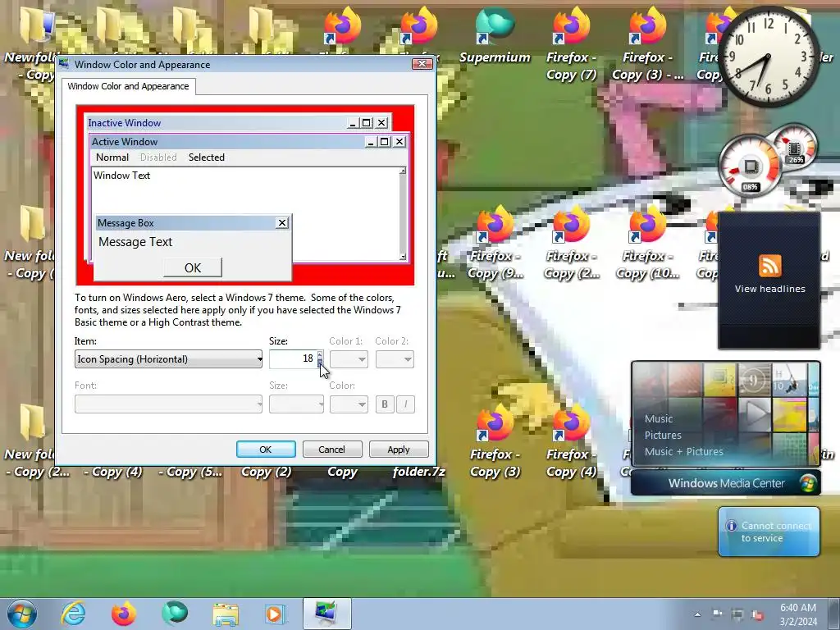The width and height of the screenshot is (840, 630).
Task: Click the RSS feed icon in the headlines gadget
Action: tap(769, 266)
